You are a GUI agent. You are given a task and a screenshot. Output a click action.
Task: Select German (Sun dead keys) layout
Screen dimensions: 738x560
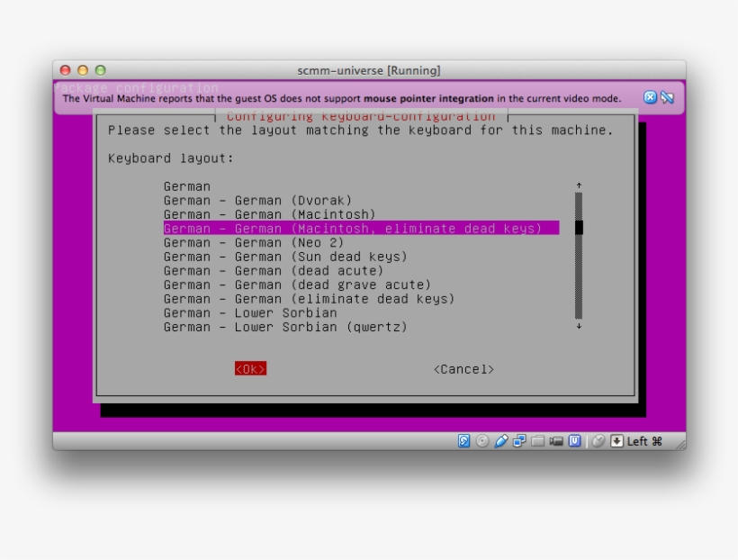[285, 257]
